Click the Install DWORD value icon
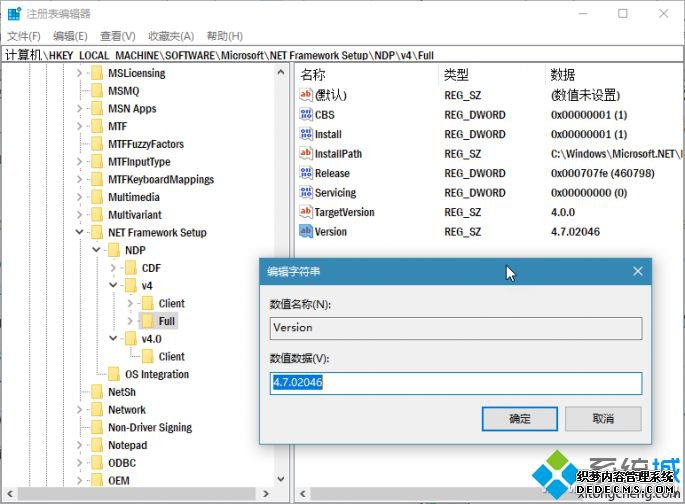 (305, 134)
